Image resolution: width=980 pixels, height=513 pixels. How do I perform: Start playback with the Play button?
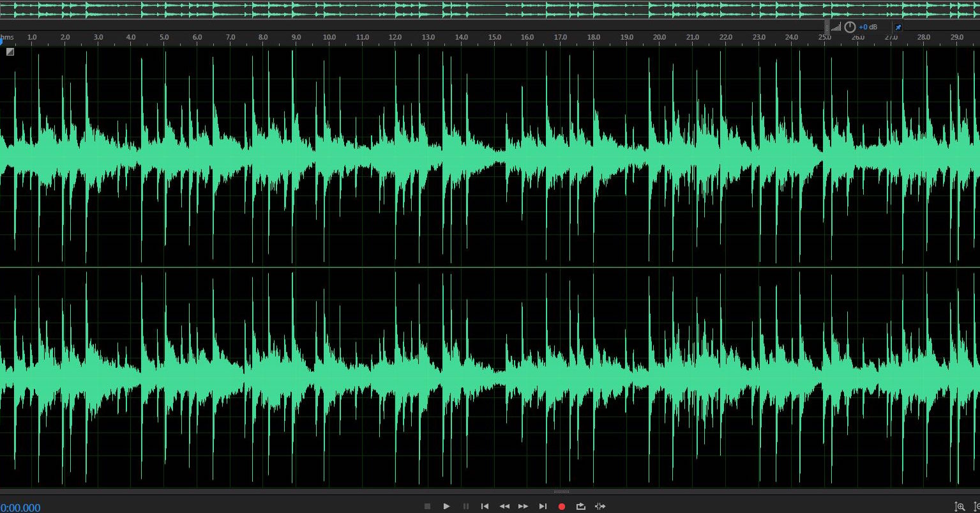pyautogui.click(x=446, y=507)
